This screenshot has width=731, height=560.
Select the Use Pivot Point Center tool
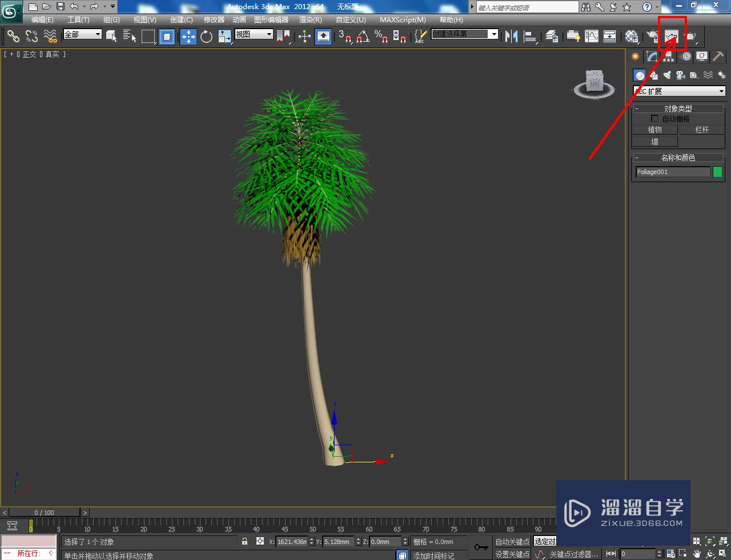pyautogui.click(x=283, y=37)
